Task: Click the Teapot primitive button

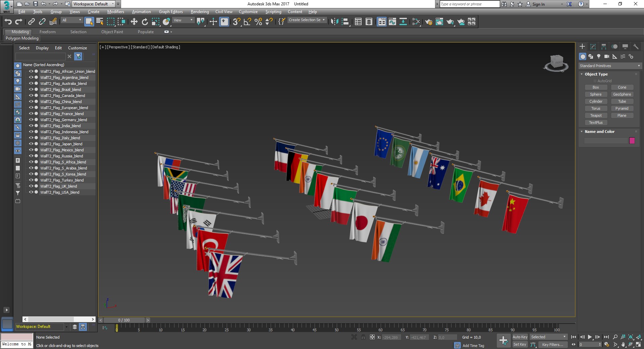Action: tap(596, 115)
